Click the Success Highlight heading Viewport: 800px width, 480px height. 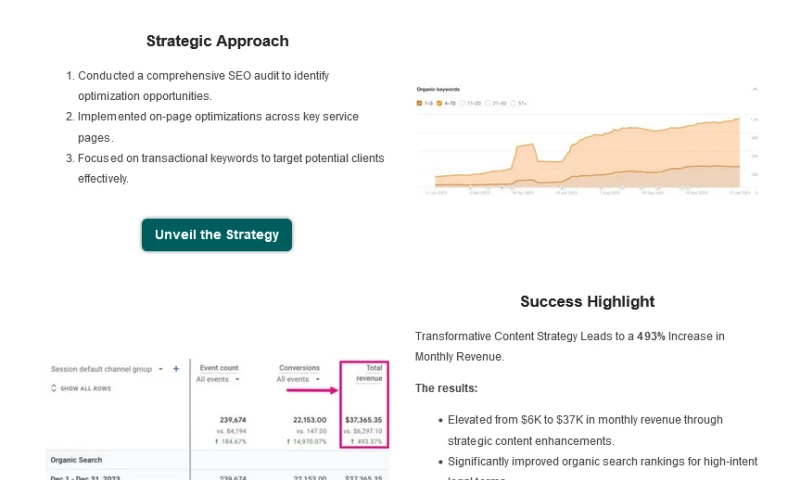pos(587,301)
